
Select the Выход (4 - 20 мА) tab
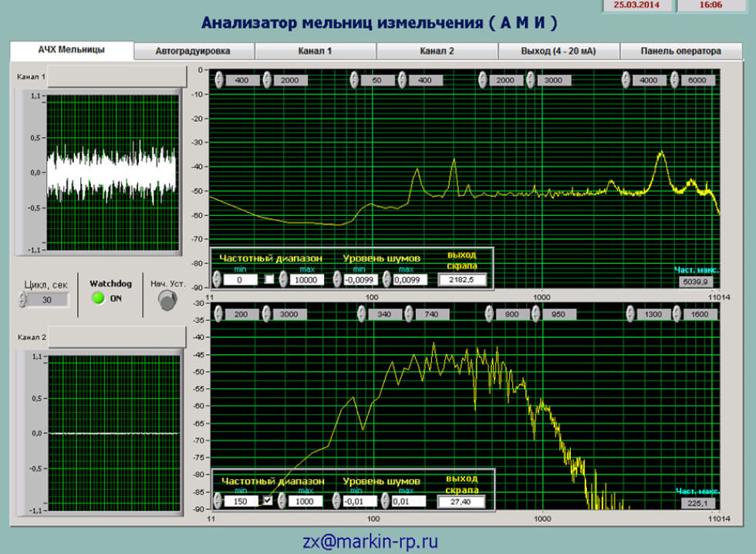click(559, 52)
